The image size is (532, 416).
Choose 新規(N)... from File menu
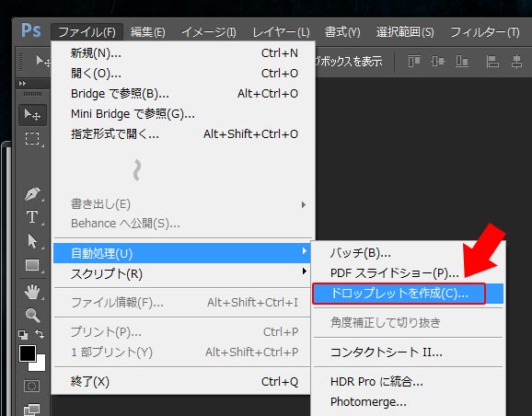(x=183, y=53)
